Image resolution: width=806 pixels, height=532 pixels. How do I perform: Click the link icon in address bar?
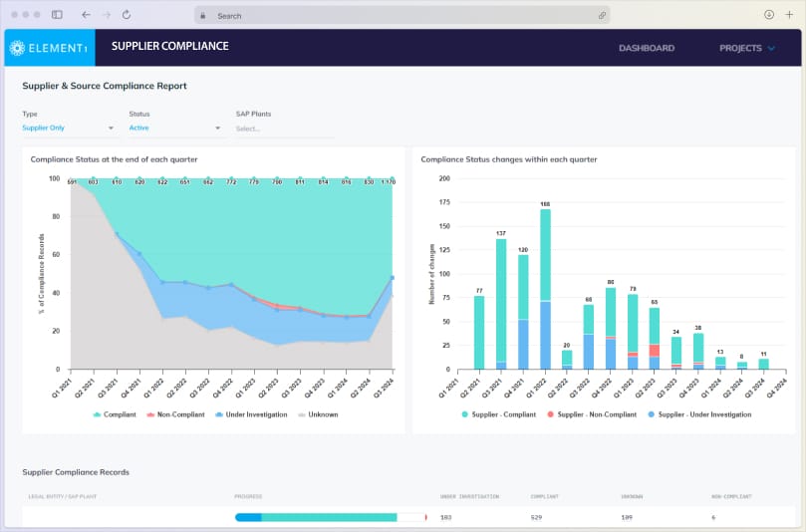point(602,16)
